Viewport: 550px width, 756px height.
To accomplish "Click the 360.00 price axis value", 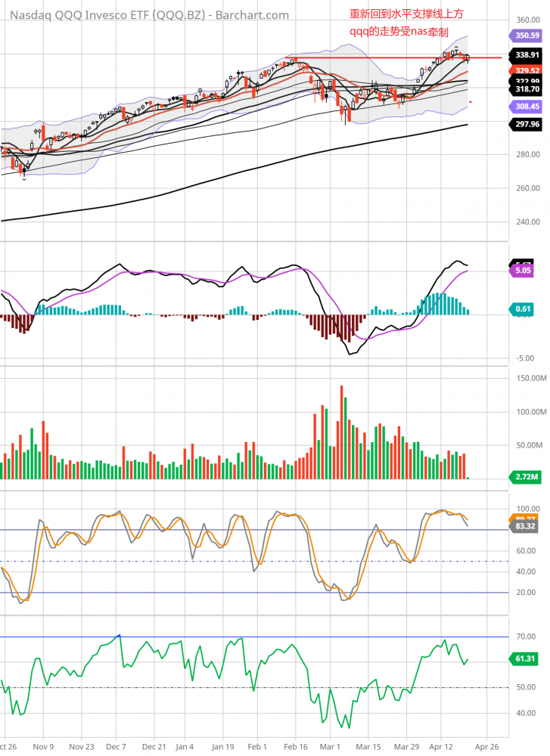I will tap(528, 20).
